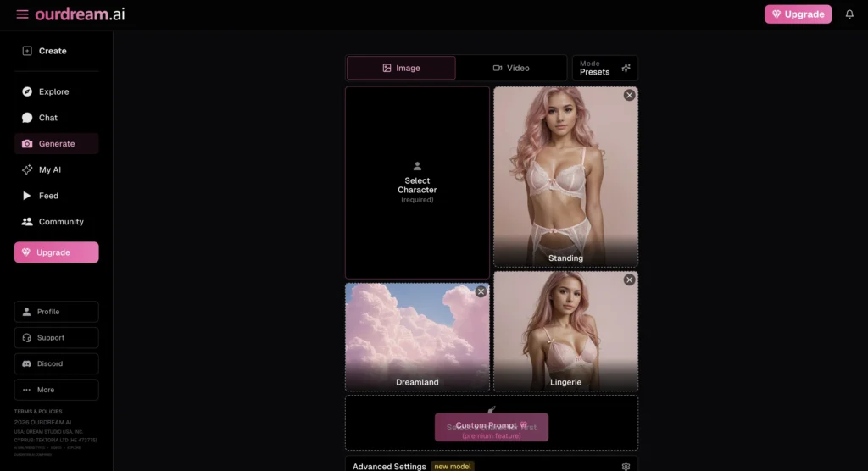Remove the Lingerie outfit selection
Screen dimensions: 868x471
pyautogui.click(x=629, y=280)
